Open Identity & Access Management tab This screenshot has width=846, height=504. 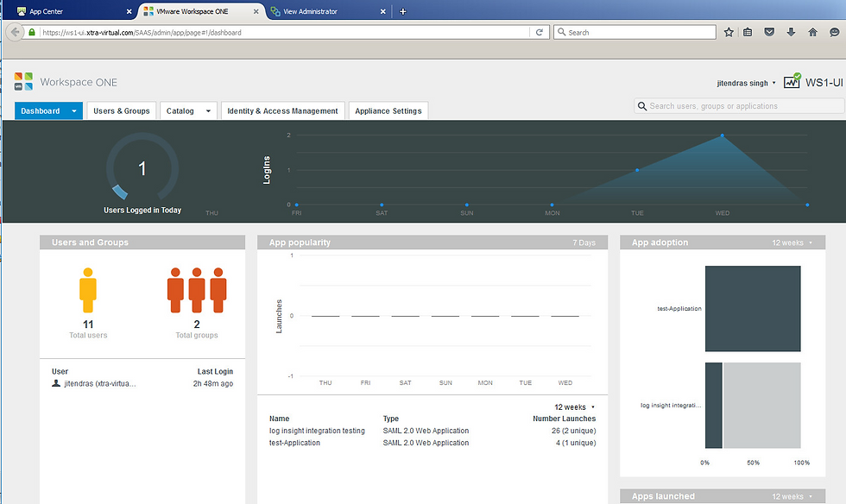pyautogui.click(x=283, y=110)
